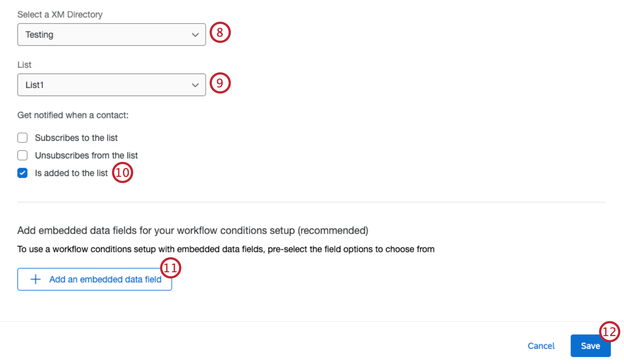Check the Unsubscribes from the list option
Screen dimensions: 624x364
coord(22,155)
